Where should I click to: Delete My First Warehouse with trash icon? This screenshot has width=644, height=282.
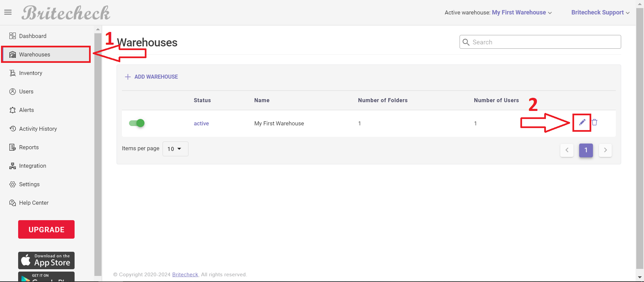point(595,122)
